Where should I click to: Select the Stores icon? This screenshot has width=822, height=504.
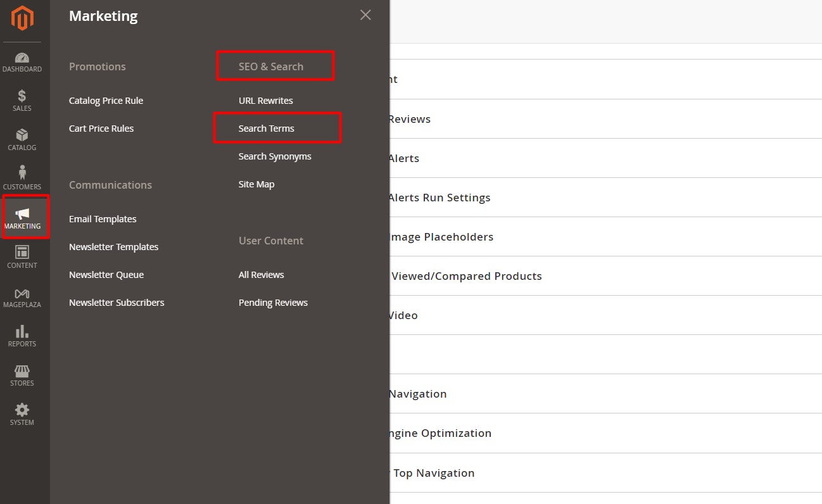pyautogui.click(x=22, y=375)
